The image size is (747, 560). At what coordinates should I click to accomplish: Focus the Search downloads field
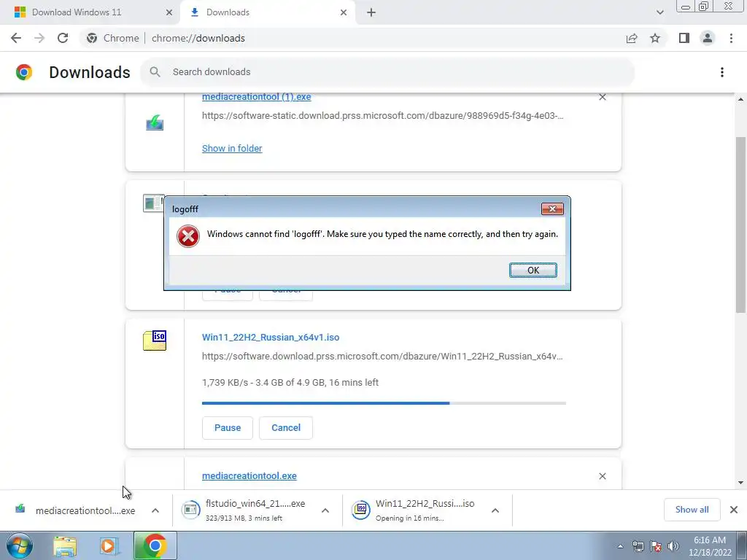pyautogui.click(x=387, y=72)
